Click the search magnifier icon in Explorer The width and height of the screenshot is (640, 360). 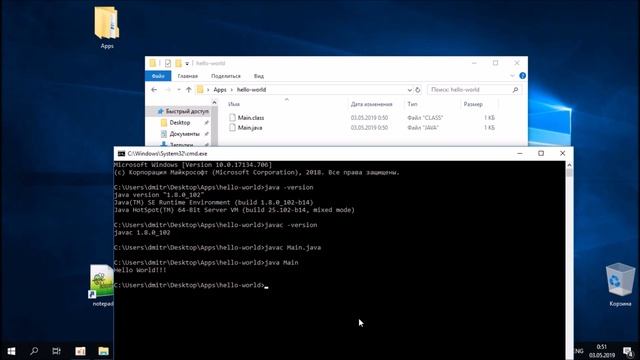[515, 90]
